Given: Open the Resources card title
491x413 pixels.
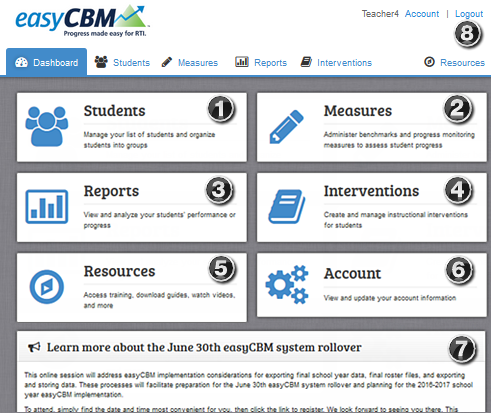Looking at the screenshot, I should (119, 271).
